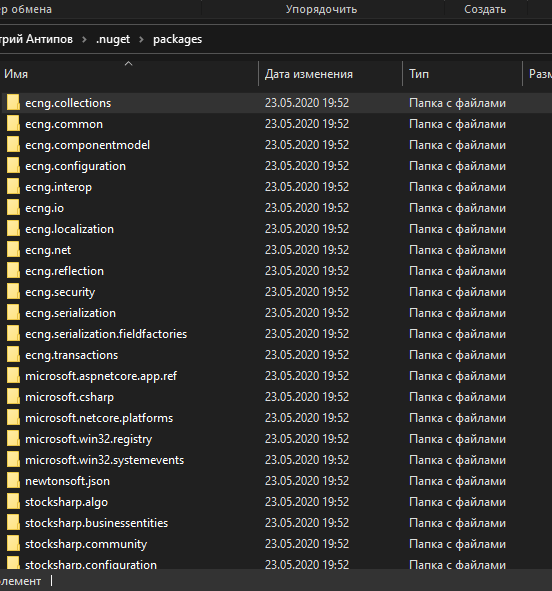
Task: Click folder icon next to microsoft.win32.registry
Action: pos(13,439)
